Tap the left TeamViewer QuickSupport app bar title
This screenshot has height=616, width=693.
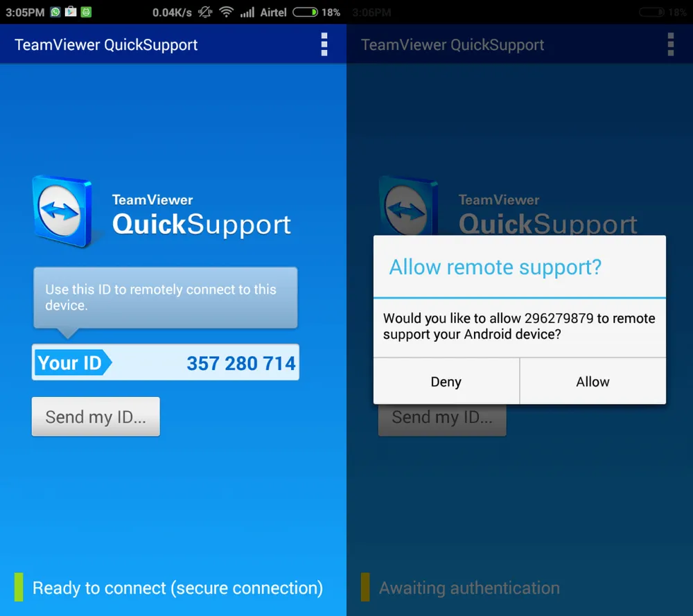[106, 44]
